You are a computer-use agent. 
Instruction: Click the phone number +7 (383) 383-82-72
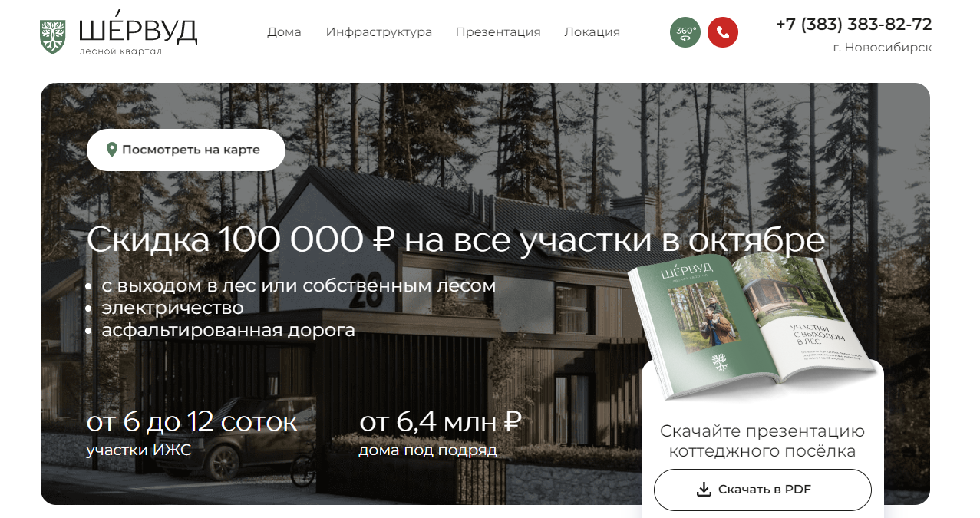pos(854,24)
